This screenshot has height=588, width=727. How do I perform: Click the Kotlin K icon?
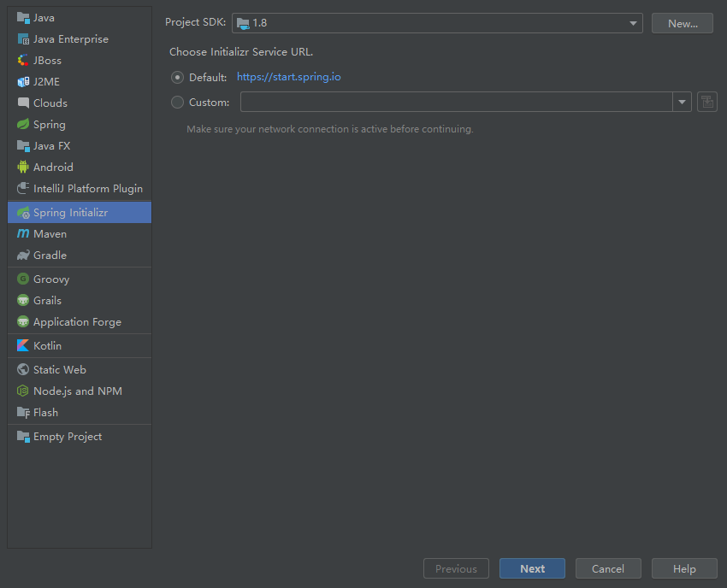pyautogui.click(x=23, y=345)
